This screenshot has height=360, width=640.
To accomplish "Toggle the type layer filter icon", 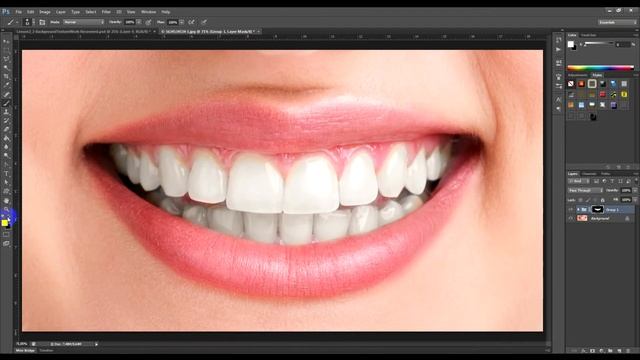I will click(612, 181).
